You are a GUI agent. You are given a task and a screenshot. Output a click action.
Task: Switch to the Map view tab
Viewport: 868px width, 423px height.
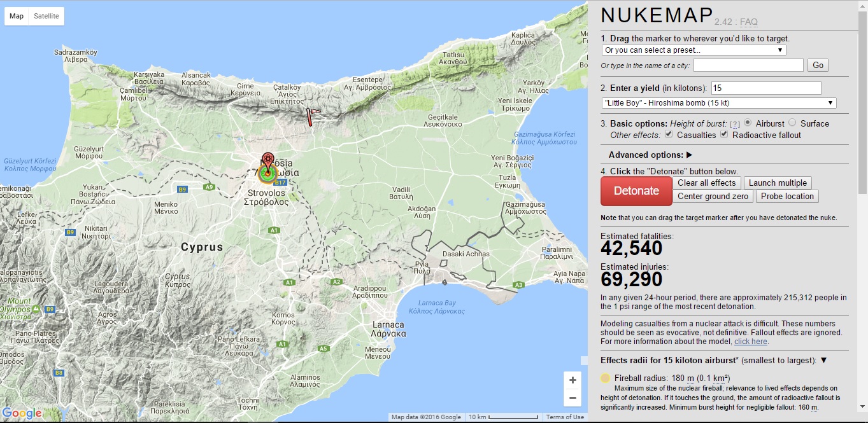click(17, 16)
